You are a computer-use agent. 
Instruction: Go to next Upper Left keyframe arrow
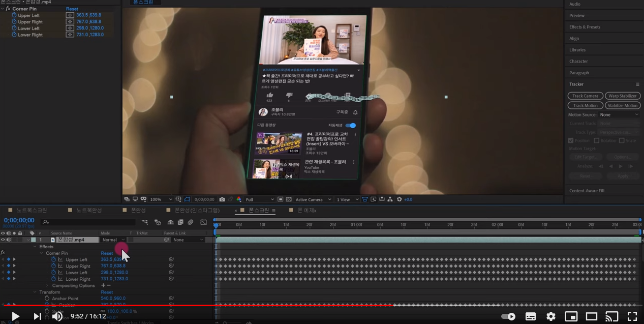point(14,259)
